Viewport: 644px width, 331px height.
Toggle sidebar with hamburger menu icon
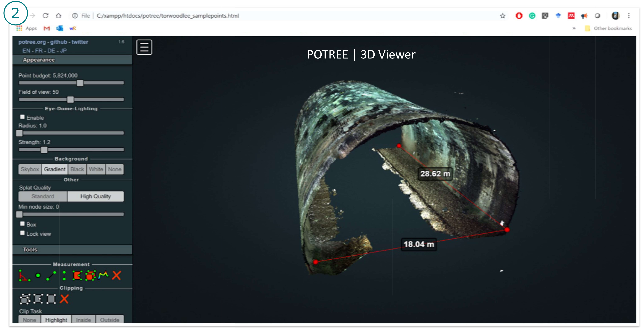(x=144, y=47)
